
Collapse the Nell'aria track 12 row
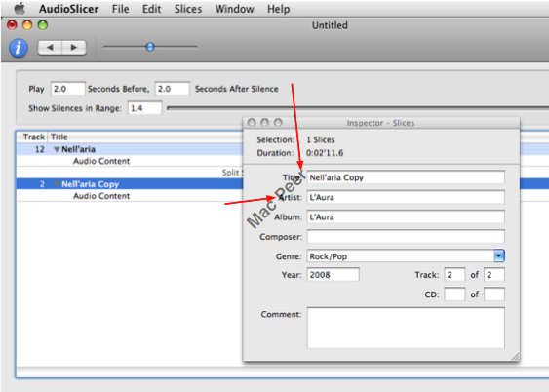pos(57,149)
